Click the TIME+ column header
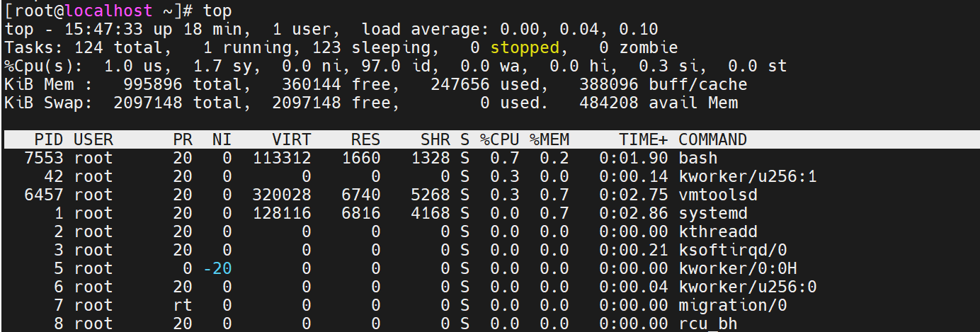Viewport: 980px width, 332px height. coord(644,139)
